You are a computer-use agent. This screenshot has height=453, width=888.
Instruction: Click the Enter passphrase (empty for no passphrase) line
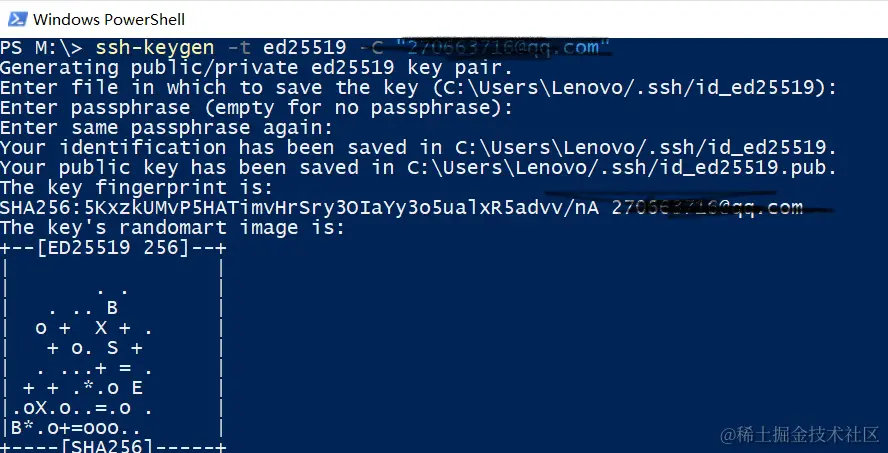pos(256,108)
